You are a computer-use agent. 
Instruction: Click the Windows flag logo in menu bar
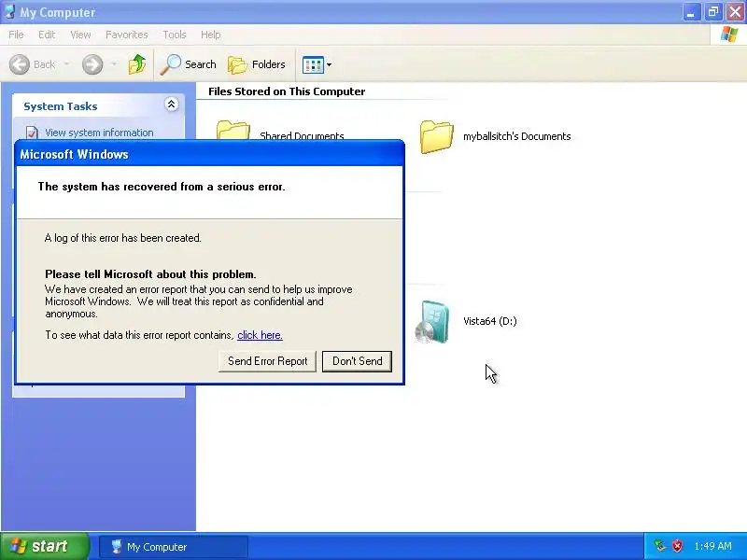click(x=729, y=35)
